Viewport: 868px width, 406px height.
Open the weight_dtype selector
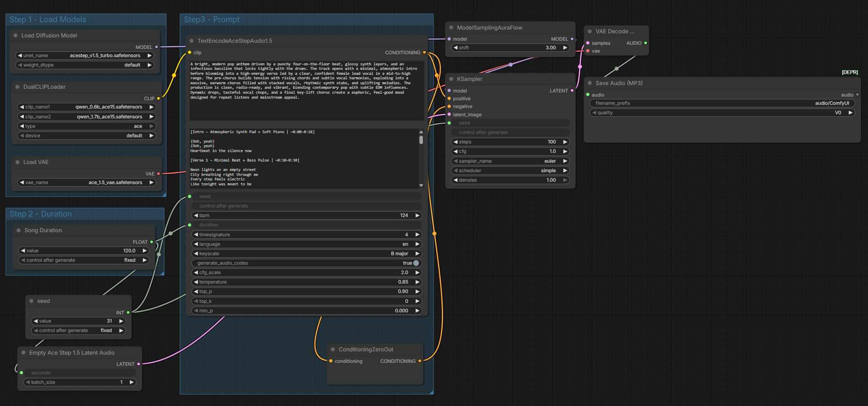(x=85, y=65)
